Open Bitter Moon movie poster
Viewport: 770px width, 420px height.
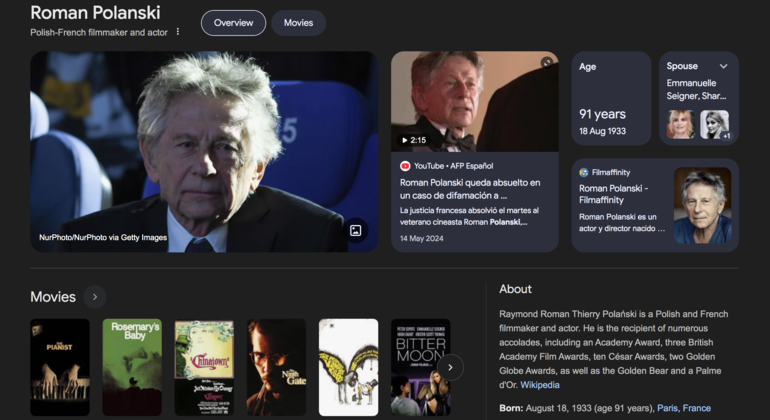pos(420,367)
